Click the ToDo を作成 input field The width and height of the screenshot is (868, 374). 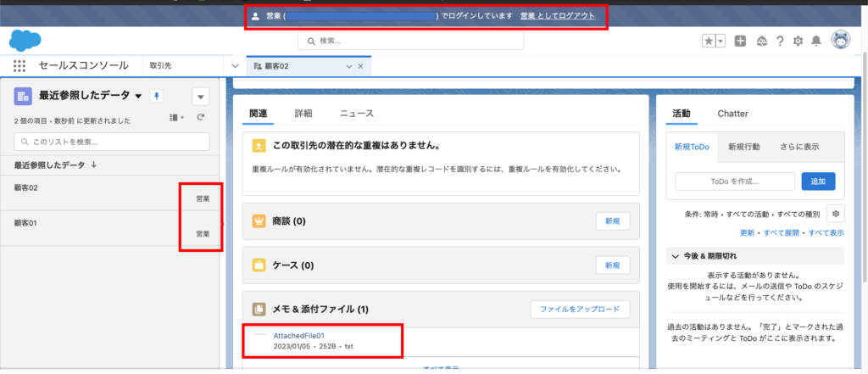(734, 181)
